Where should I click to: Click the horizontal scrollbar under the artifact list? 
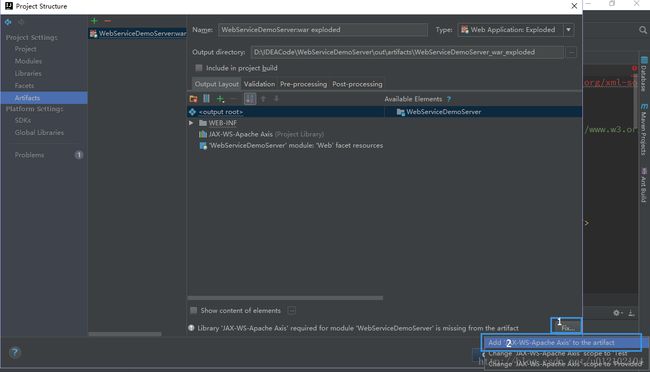pyautogui.click(x=125, y=334)
